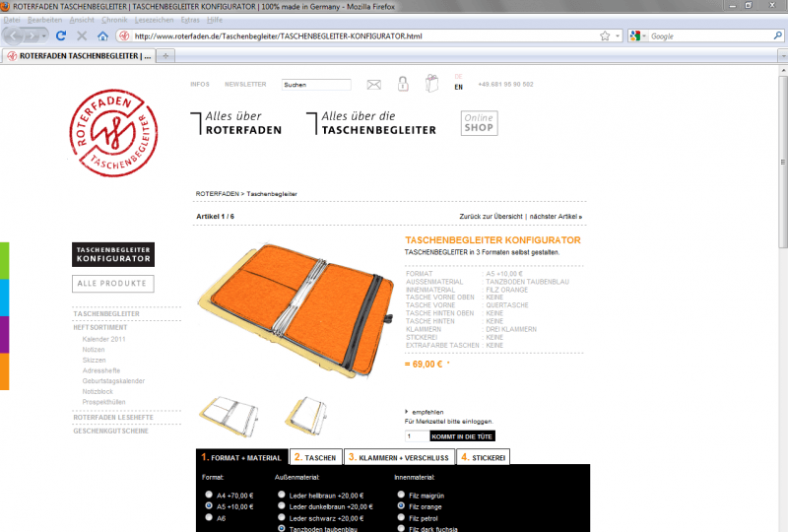Click the Firefox back arrow button
Image resolution: width=788 pixels, height=532 pixels.
(13, 36)
